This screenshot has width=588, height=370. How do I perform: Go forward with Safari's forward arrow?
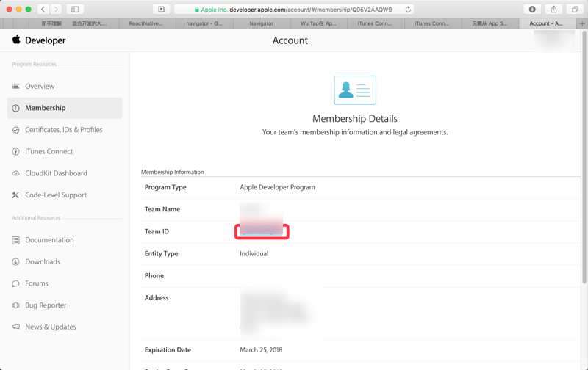point(56,10)
